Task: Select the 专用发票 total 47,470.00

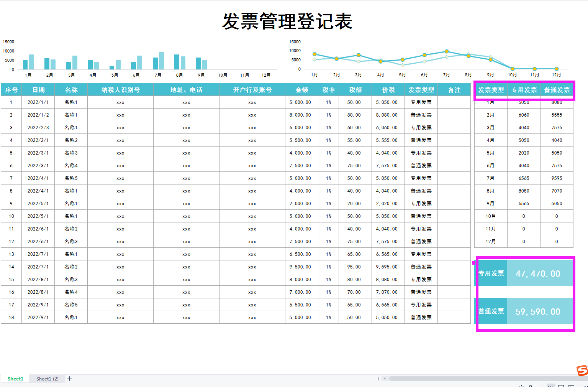Action: pos(540,273)
